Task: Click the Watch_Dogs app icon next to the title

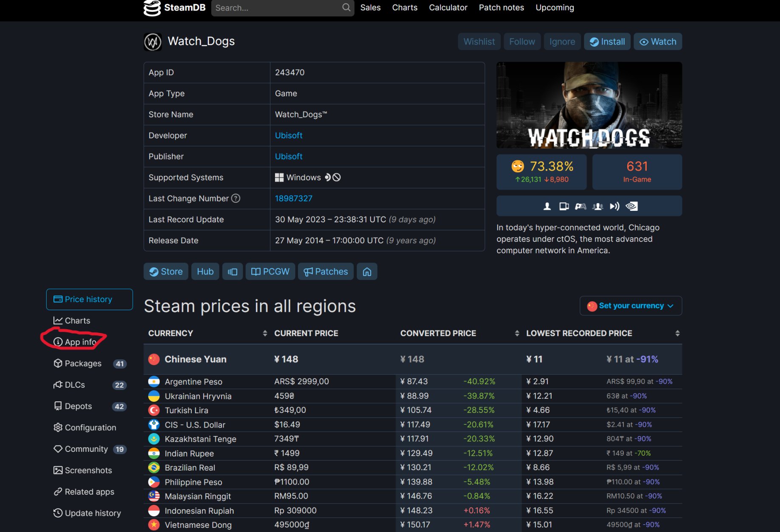Action: coord(153,42)
